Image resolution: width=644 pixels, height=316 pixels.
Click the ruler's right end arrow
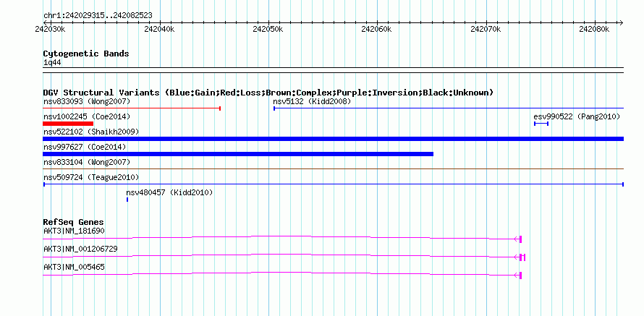point(621,22)
